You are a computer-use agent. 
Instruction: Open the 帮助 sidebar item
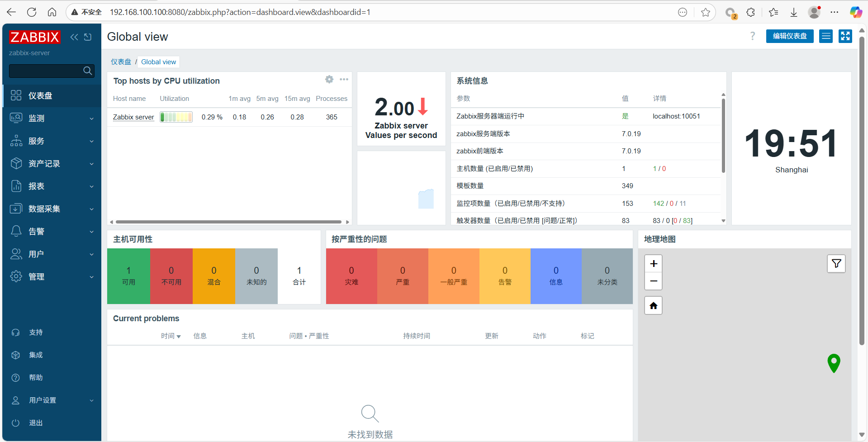tap(52, 378)
